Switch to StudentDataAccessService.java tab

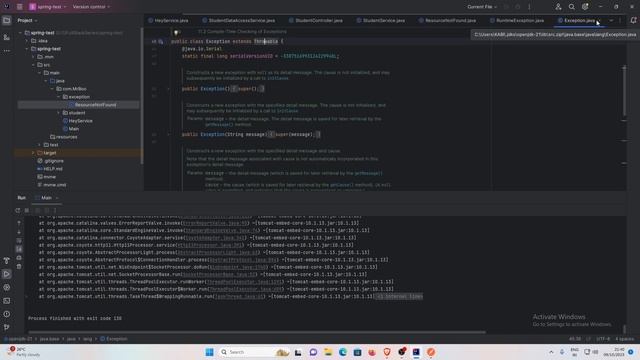[239, 20]
